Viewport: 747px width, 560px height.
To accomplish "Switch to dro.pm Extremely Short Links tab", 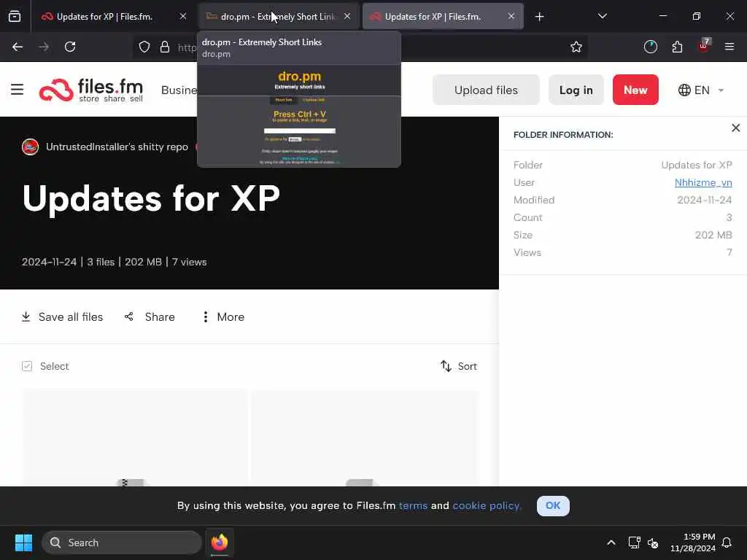I will click(279, 16).
